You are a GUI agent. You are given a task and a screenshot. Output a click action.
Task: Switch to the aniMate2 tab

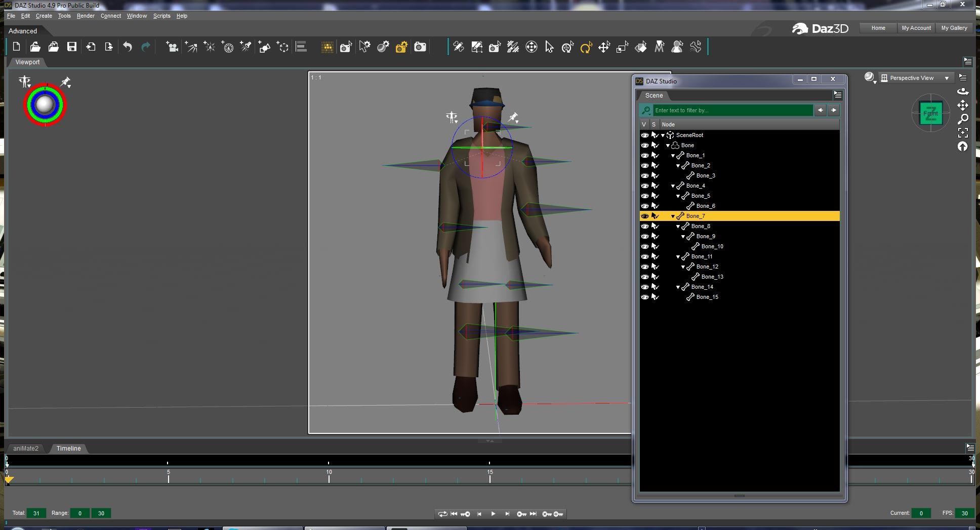26,449
